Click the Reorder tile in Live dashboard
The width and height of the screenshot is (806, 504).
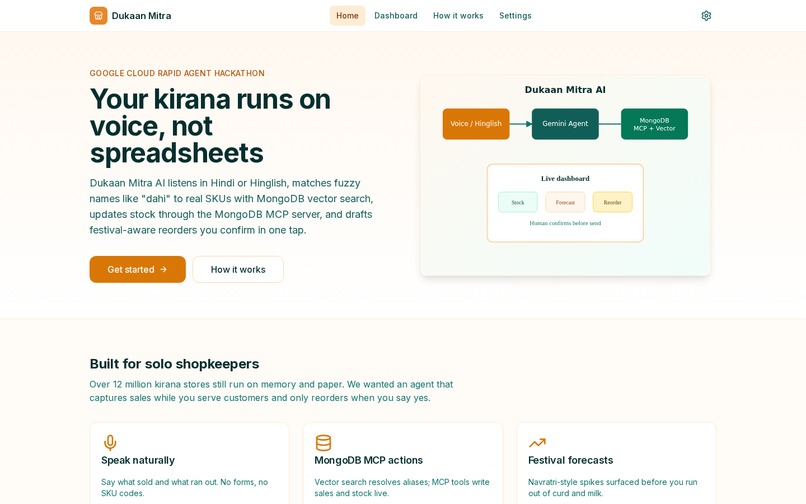(613, 202)
